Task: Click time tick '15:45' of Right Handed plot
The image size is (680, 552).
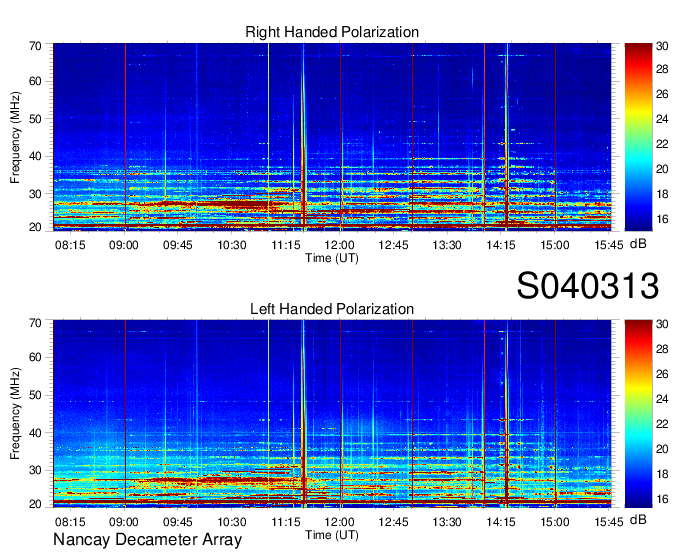Action: pyautogui.click(x=608, y=245)
